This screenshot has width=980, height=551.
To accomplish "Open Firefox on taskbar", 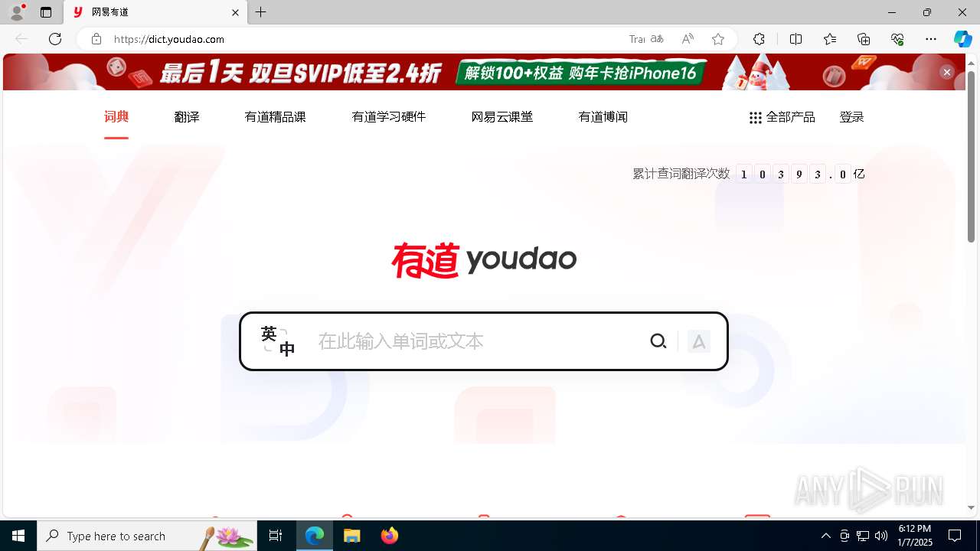I will pos(389,536).
